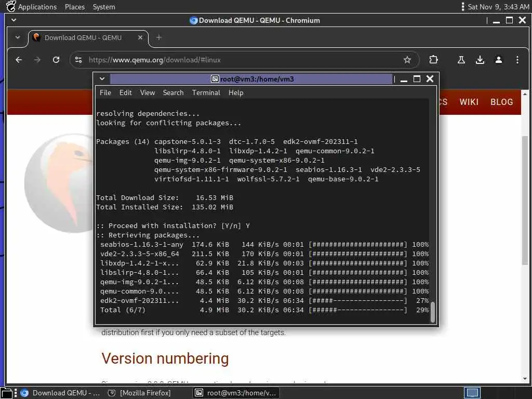Open terminal window menu chevron
532x399 pixels.
[x=102, y=79]
